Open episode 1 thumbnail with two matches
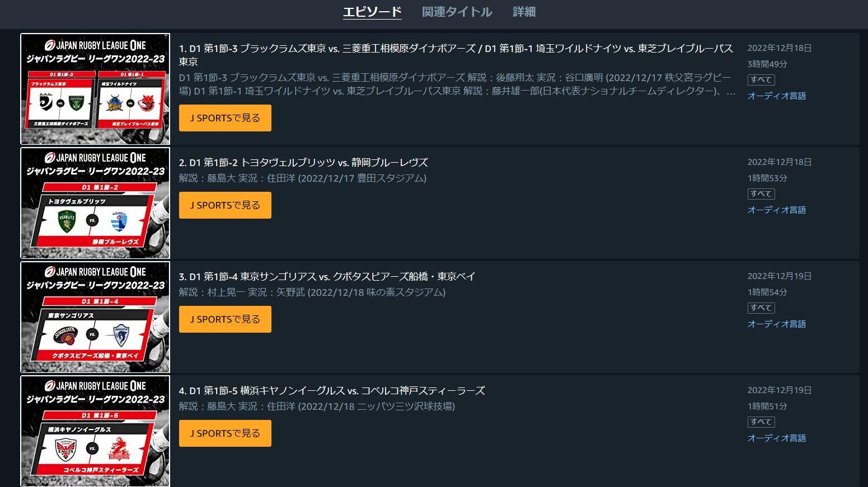This screenshot has height=487, width=868. pyautogui.click(x=95, y=89)
